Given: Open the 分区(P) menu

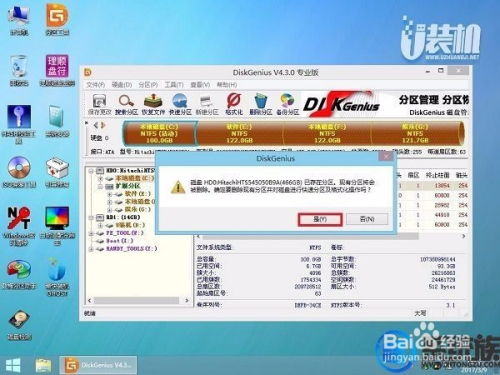Looking at the screenshot, I should (148, 85).
